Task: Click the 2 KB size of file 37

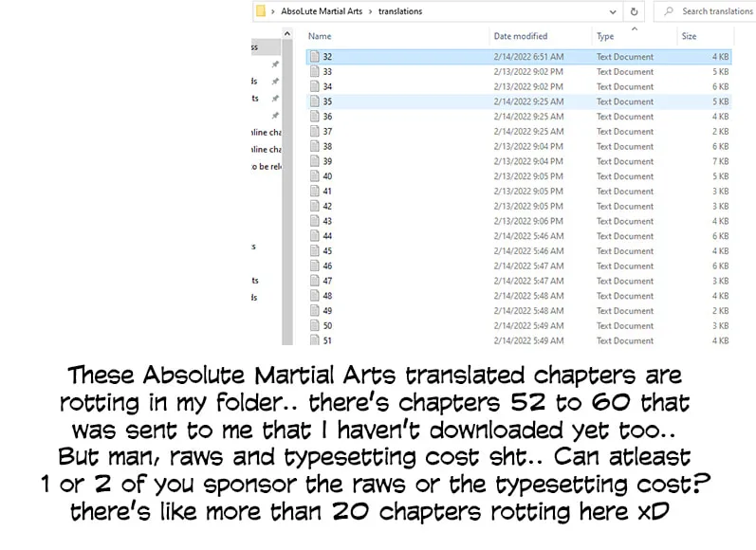Action: [x=720, y=131]
